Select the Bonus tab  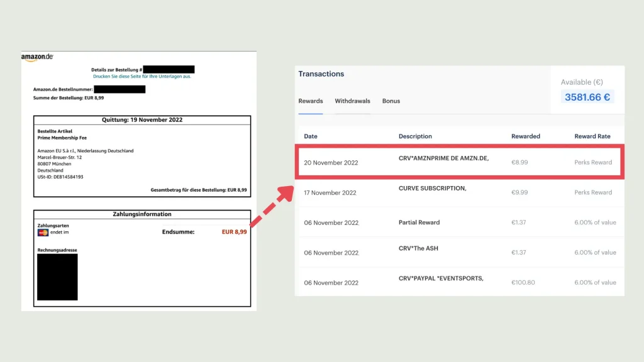(391, 101)
